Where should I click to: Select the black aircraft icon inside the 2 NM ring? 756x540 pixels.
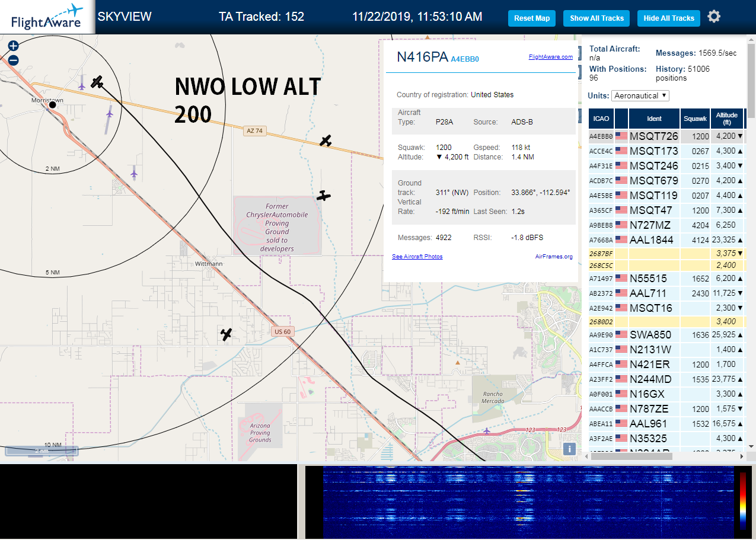[97, 81]
